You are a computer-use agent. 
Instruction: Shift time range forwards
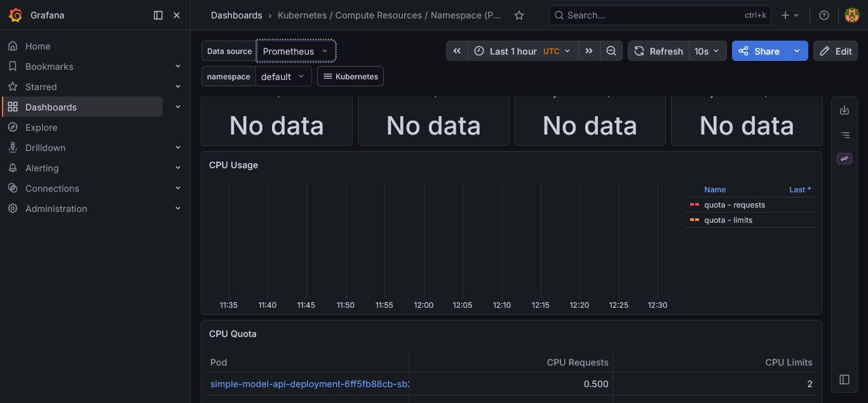click(x=589, y=51)
